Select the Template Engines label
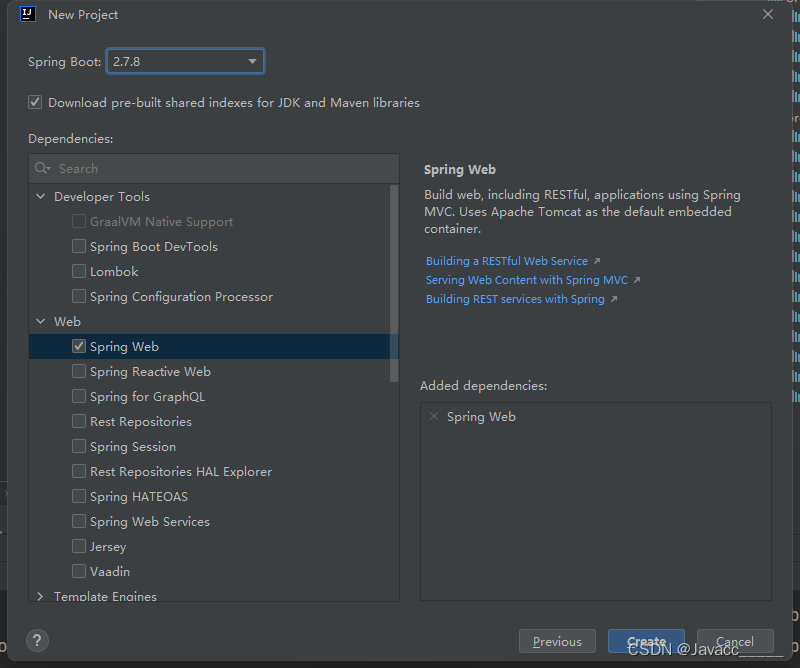This screenshot has width=800, height=668. [x=105, y=596]
